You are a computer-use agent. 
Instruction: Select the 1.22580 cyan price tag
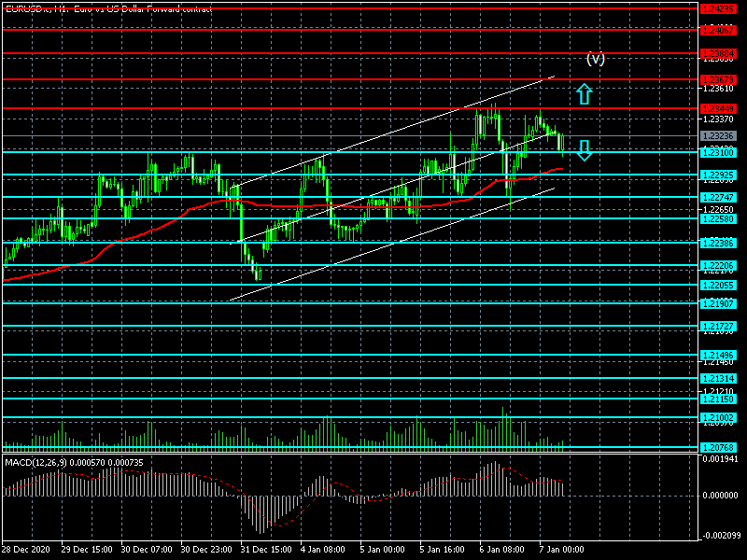point(717,218)
